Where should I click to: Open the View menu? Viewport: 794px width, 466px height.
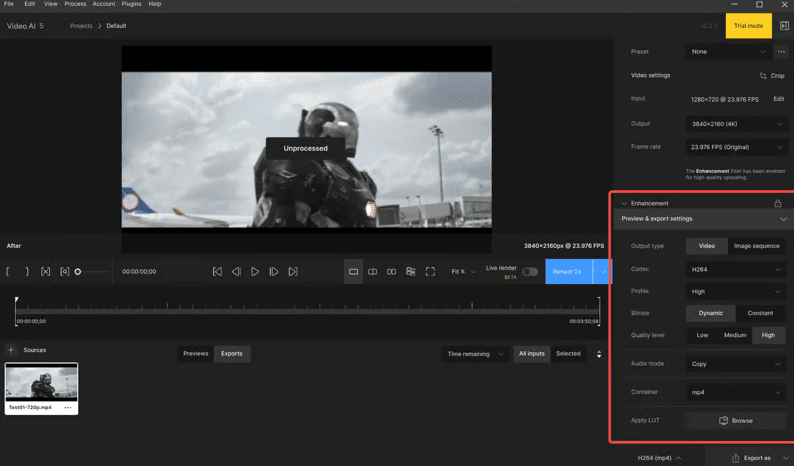tap(51, 4)
